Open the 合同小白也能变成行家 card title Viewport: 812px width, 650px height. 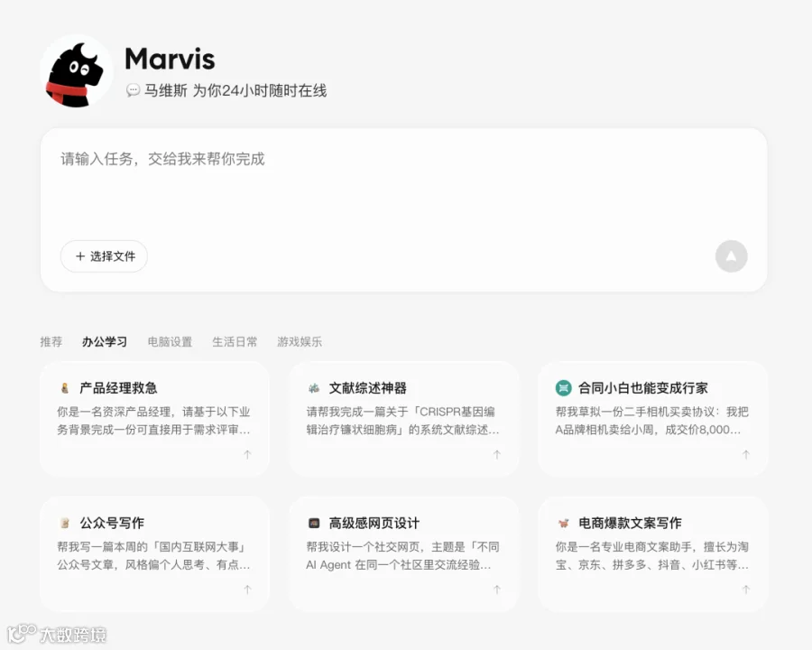click(x=643, y=387)
